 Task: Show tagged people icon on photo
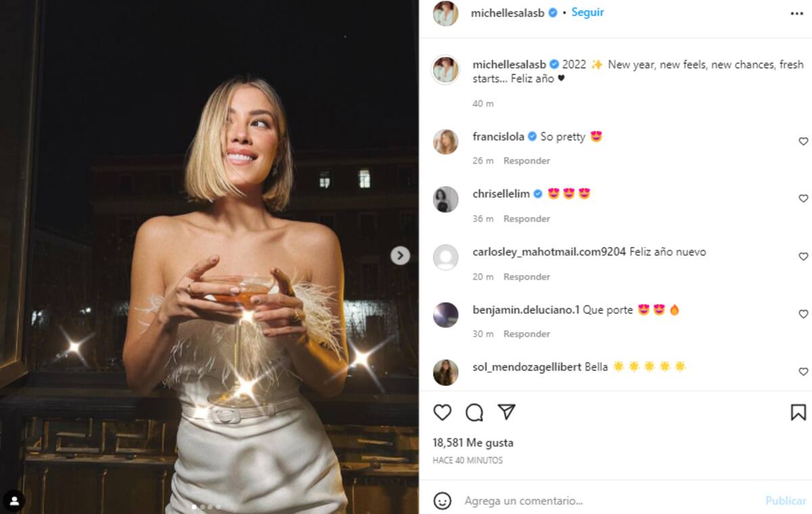click(x=14, y=501)
